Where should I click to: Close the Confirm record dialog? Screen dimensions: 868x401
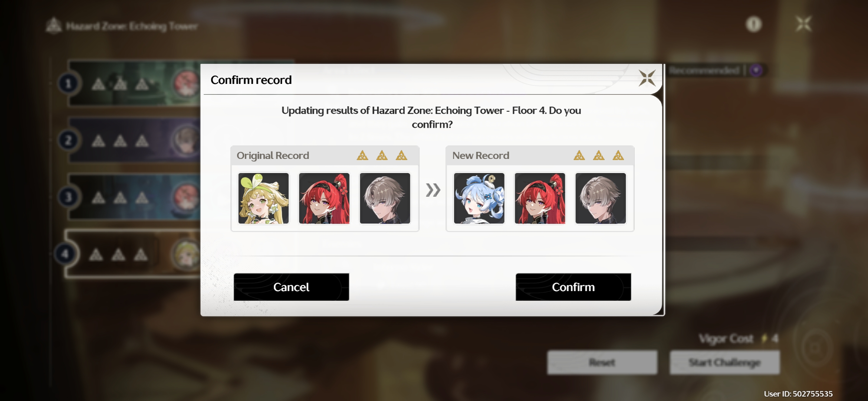(x=647, y=78)
